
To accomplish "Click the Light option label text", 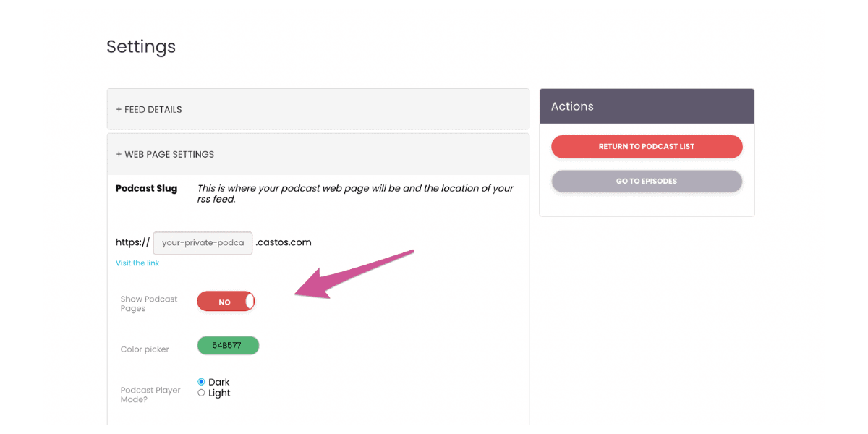I will (x=219, y=393).
